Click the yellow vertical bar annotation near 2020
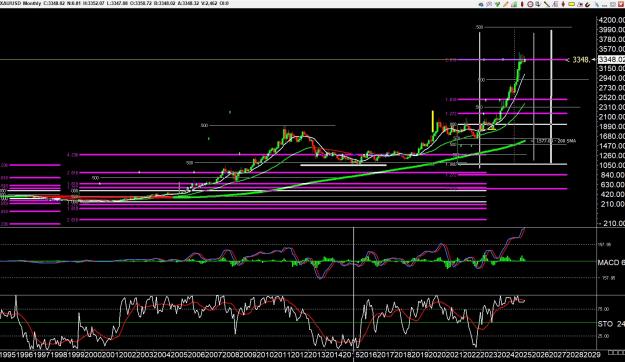 pos(432,122)
